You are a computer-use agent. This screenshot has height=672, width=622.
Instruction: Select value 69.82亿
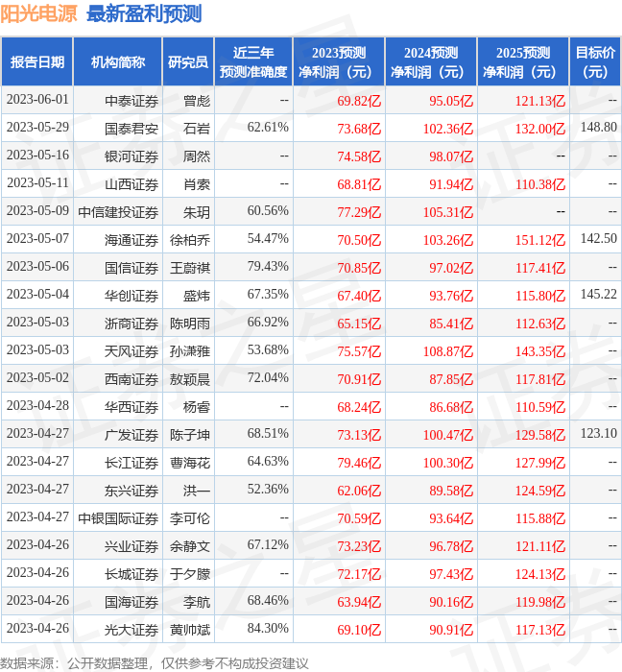pyautogui.click(x=359, y=101)
